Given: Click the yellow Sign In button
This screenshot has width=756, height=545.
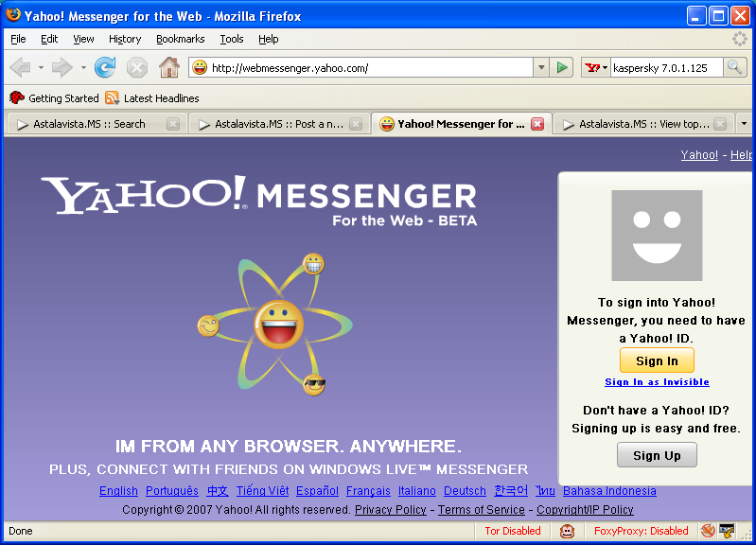Looking at the screenshot, I should (x=657, y=360).
